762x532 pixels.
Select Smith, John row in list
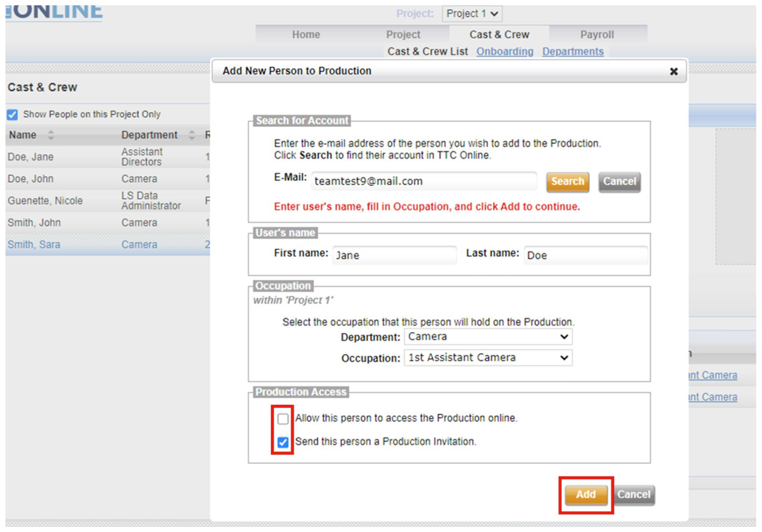[x=108, y=223]
